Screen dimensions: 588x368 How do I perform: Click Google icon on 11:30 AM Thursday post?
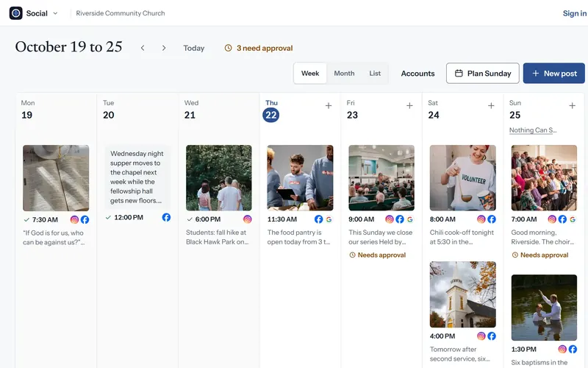pyautogui.click(x=329, y=219)
